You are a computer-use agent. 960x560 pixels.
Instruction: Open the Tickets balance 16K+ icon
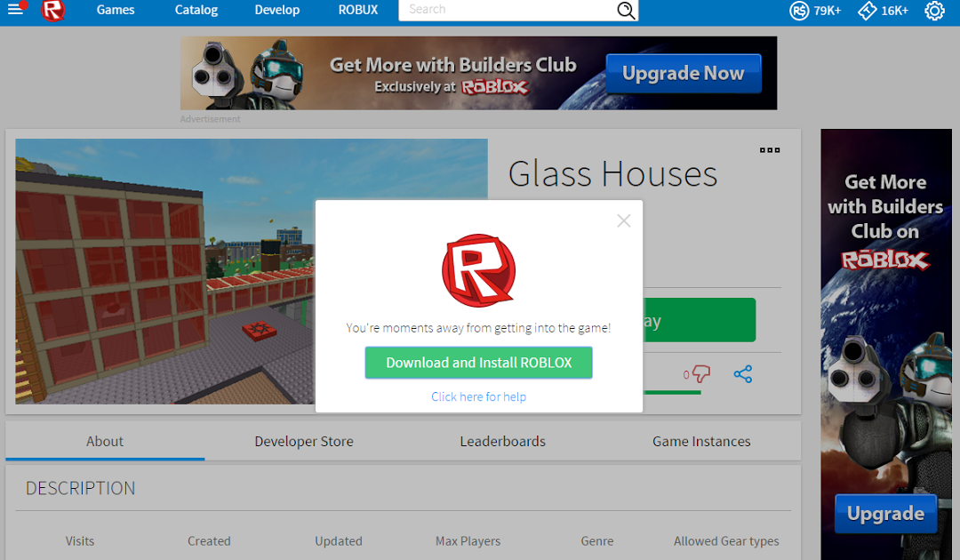click(x=867, y=11)
